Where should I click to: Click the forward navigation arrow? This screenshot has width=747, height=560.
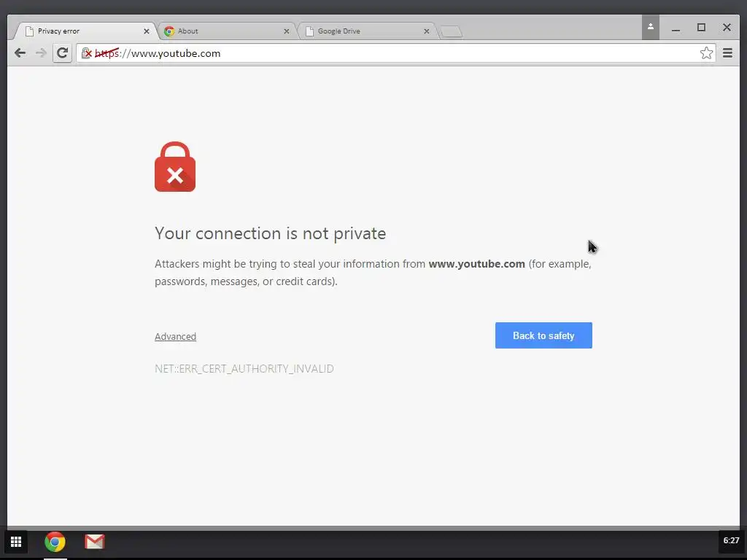[x=41, y=52]
